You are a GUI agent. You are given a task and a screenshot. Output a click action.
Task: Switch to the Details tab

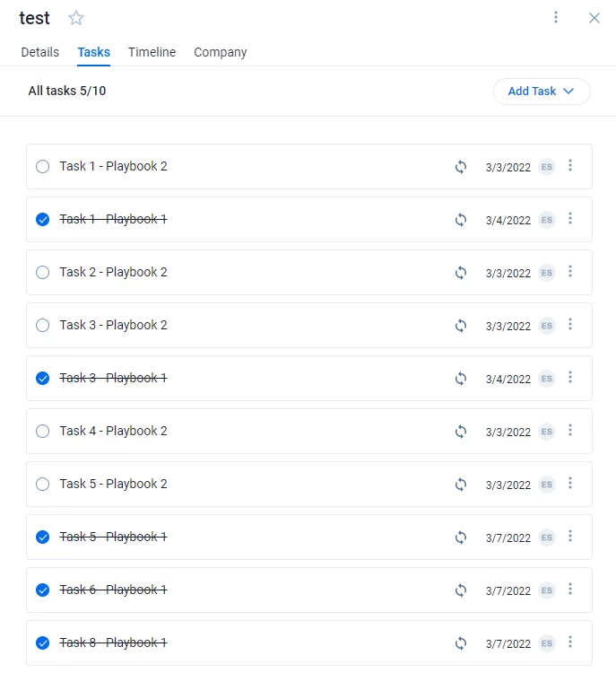tap(39, 52)
